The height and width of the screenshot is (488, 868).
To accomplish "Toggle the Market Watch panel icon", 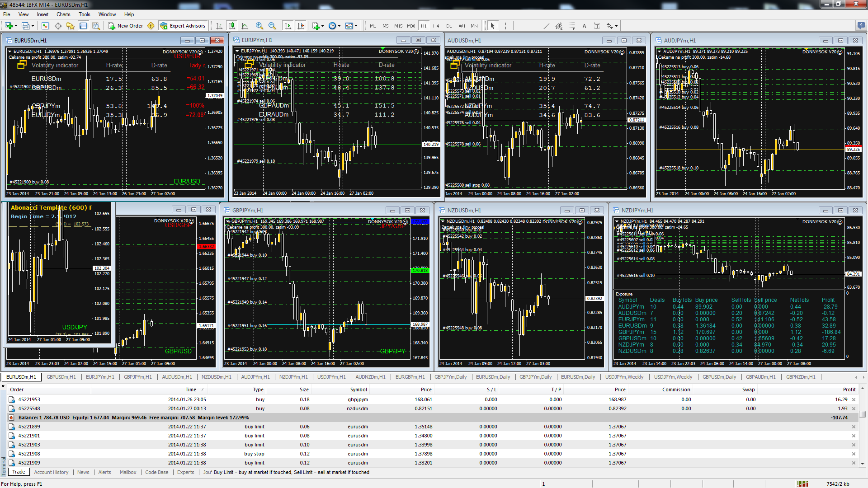I will click(x=45, y=26).
